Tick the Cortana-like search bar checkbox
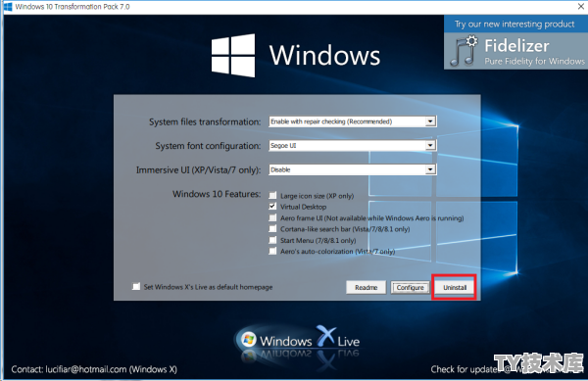Image resolution: width=588 pixels, height=381 pixels. click(x=272, y=229)
